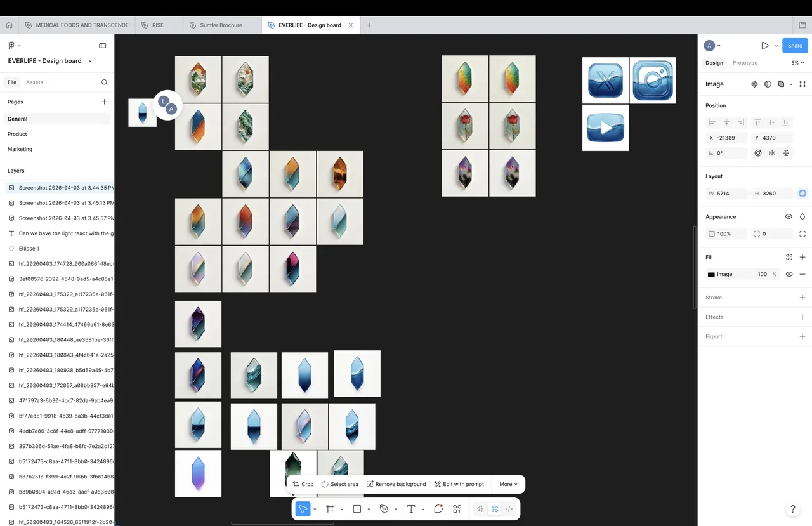Viewport: 812px width, 526px height.
Task: Click the Create component icon
Action: coord(754,84)
